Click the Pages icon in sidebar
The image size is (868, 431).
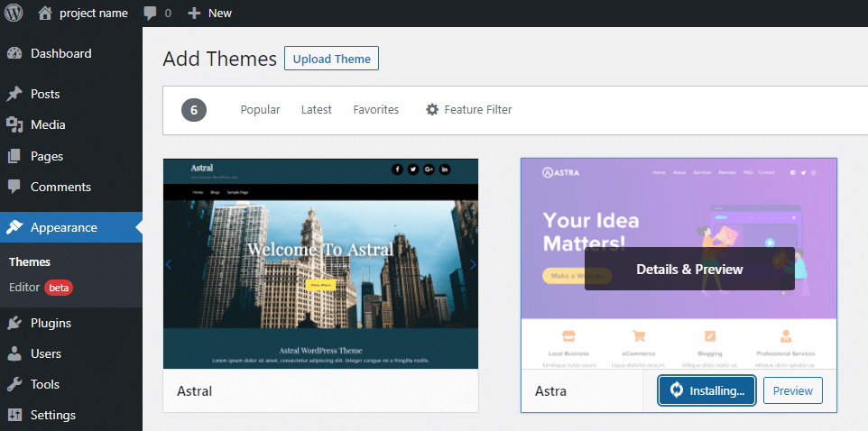click(14, 157)
